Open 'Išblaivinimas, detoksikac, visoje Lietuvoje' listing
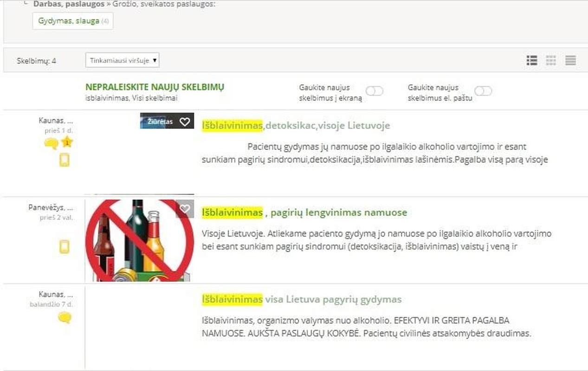Screen dimensions: 588x371 coord(296,125)
